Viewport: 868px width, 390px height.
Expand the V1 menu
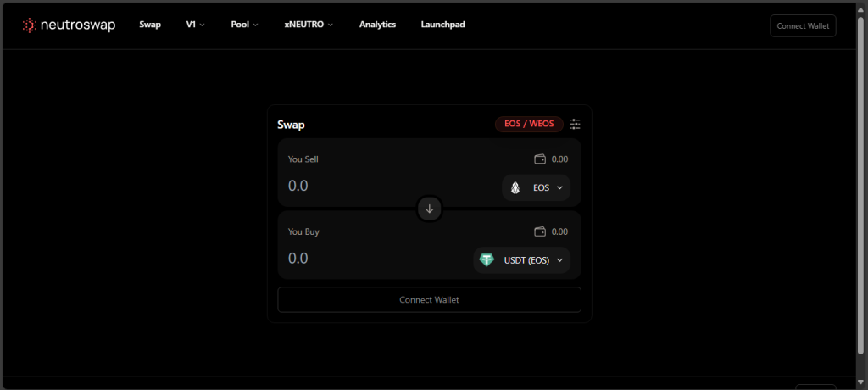tap(195, 25)
